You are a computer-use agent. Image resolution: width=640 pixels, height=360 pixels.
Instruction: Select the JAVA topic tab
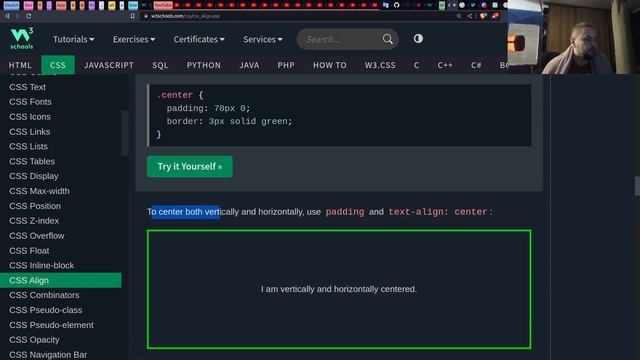coord(249,65)
